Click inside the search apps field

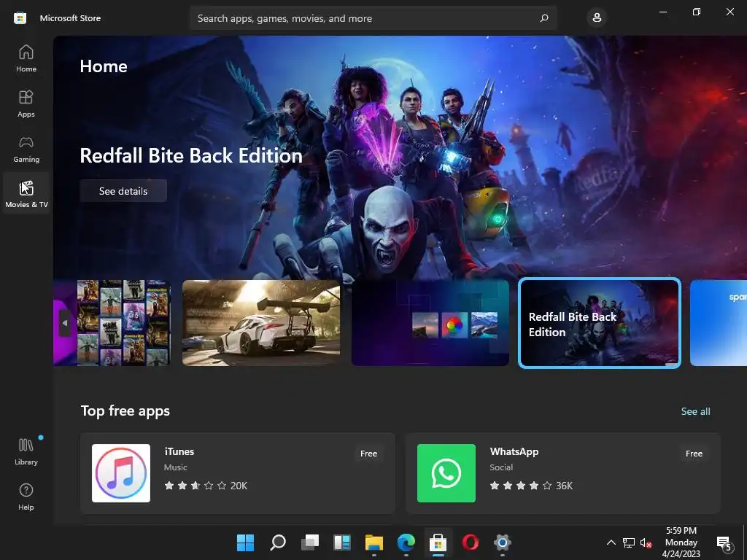[373, 18]
